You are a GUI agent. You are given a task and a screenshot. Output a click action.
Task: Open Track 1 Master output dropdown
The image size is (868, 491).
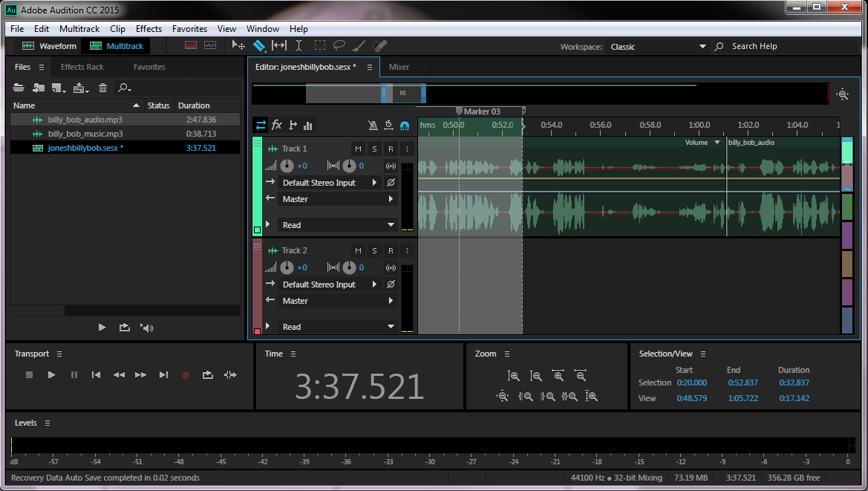[x=337, y=199]
